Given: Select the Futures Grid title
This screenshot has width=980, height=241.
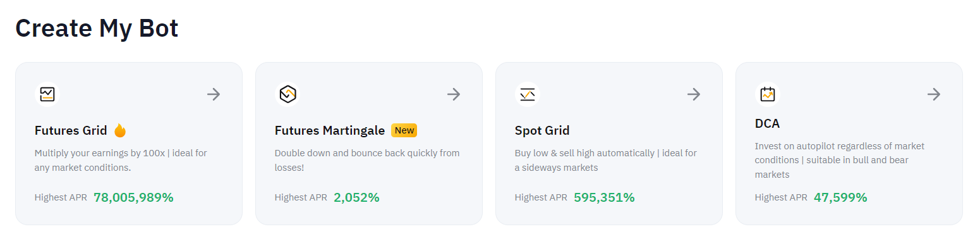Looking at the screenshot, I should (71, 130).
